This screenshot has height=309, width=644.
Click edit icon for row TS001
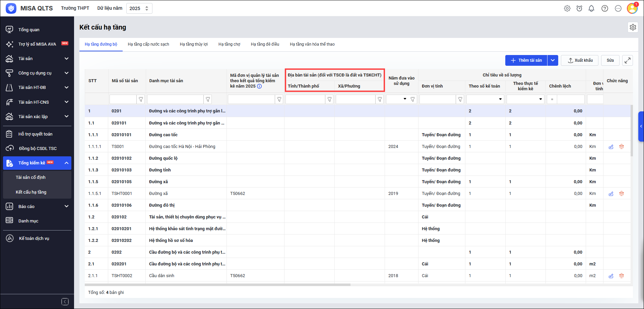point(611,147)
